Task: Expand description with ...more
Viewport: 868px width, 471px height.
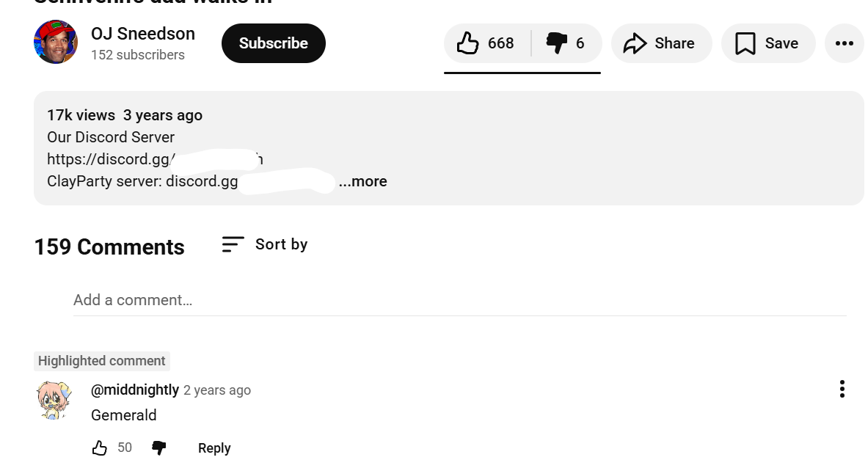Action: [363, 181]
